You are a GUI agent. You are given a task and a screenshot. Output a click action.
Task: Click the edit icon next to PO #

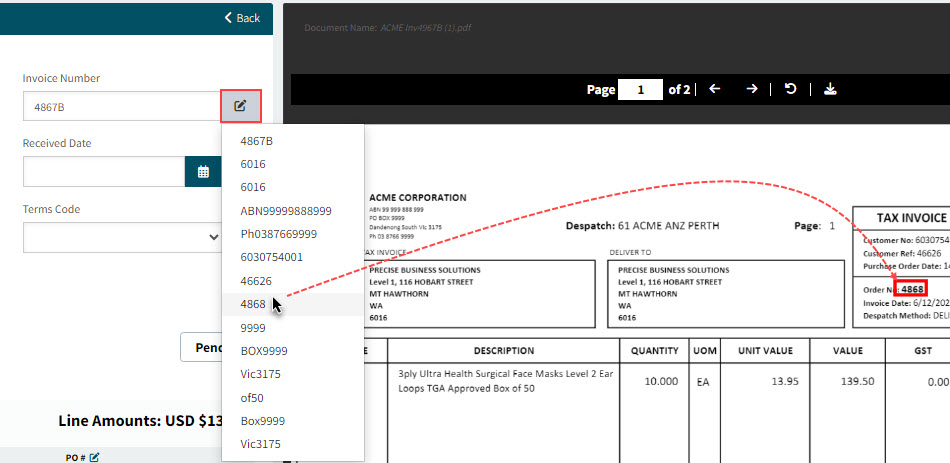(95, 457)
